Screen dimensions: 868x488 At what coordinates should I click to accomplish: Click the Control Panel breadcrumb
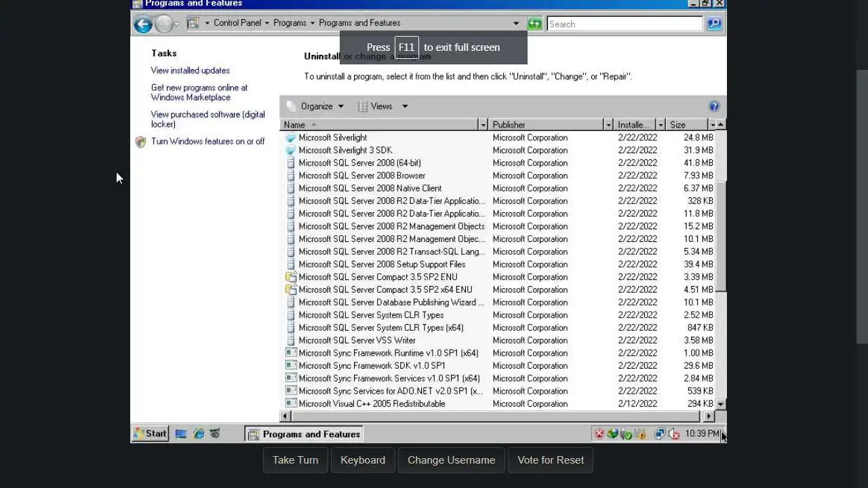(237, 23)
